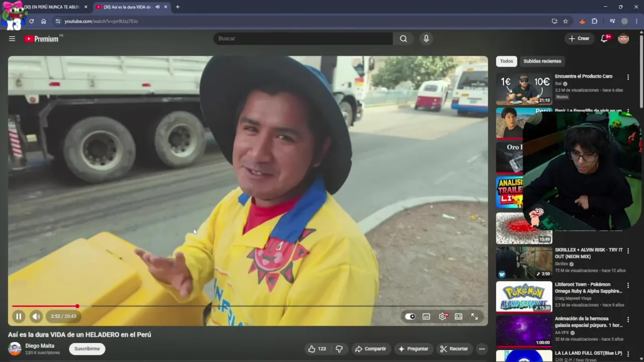Click the Crear button

point(579,39)
